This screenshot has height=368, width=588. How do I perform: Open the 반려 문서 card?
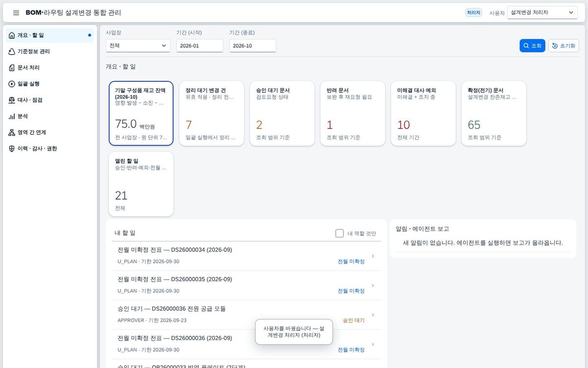click(353, 113)
